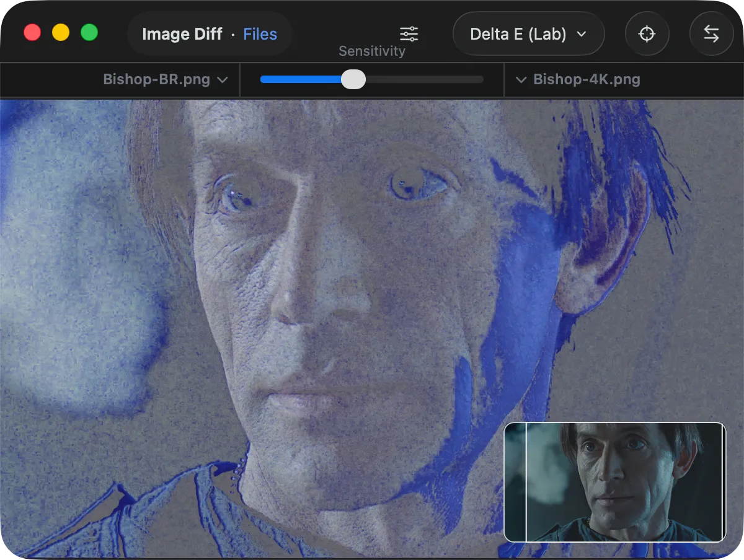744x560 pixels.
Task: Click the sliders icon above the Sensitivity label
Action: coord(409,34)
